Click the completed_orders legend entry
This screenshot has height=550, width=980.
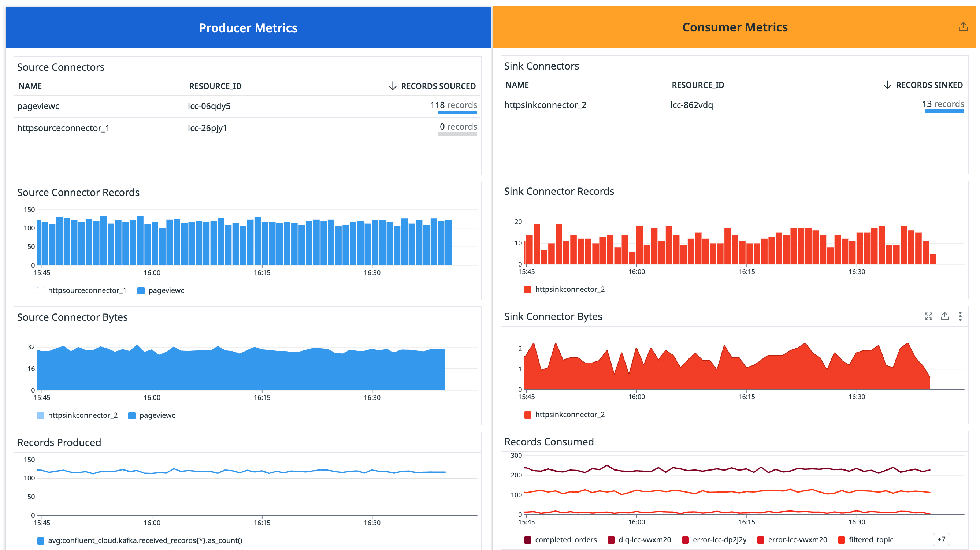[x=560, y=540]
